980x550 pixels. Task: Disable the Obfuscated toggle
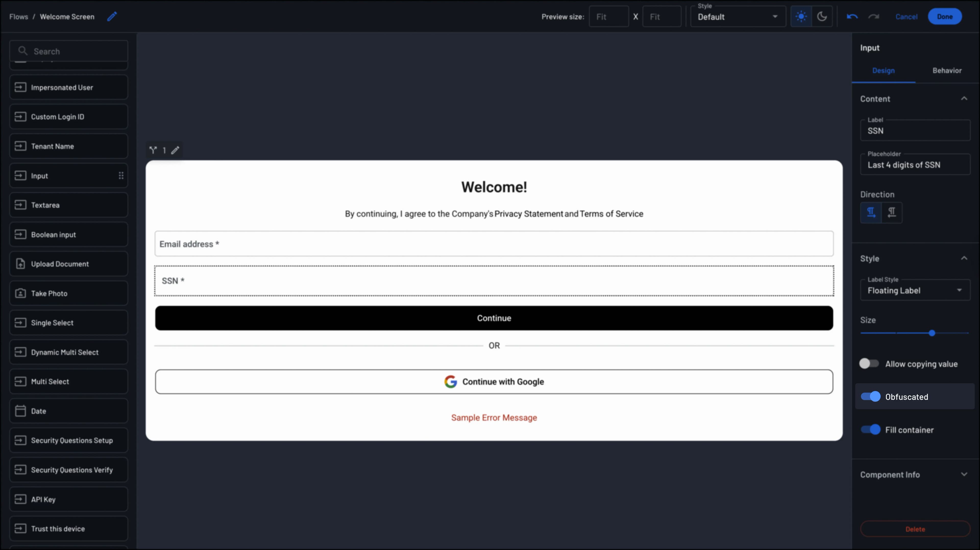click(870, 397)
